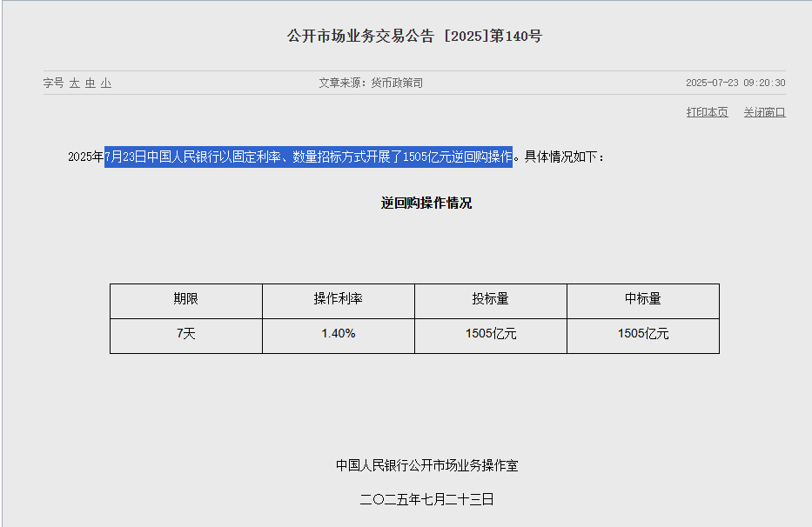
Task: Click the signature 中国人民银行公开市场业务操作室
Action: (426, 465)
